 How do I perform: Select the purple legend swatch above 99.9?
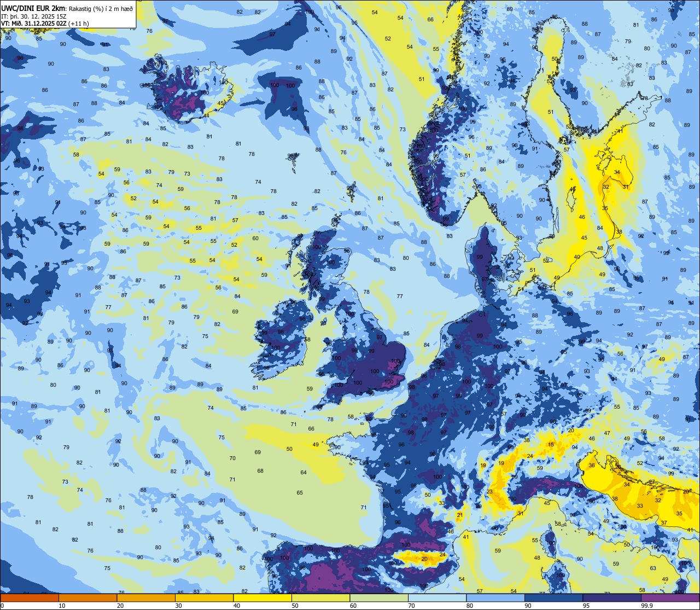pyautogui.click(x=670, y=597)
